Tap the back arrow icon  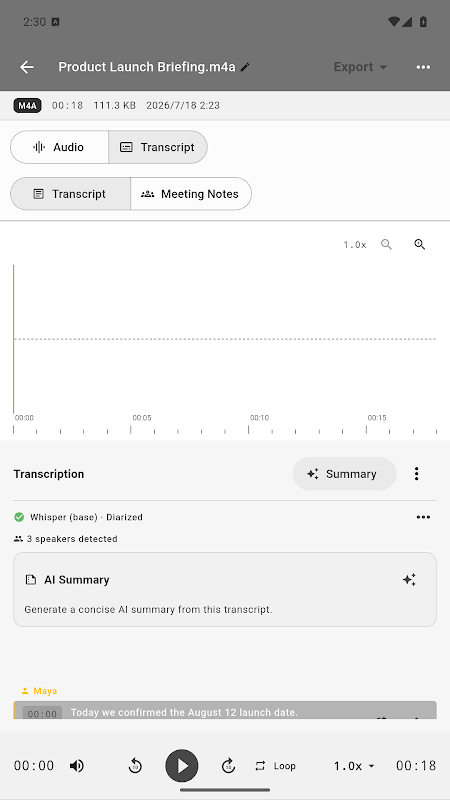coord(27,67)
